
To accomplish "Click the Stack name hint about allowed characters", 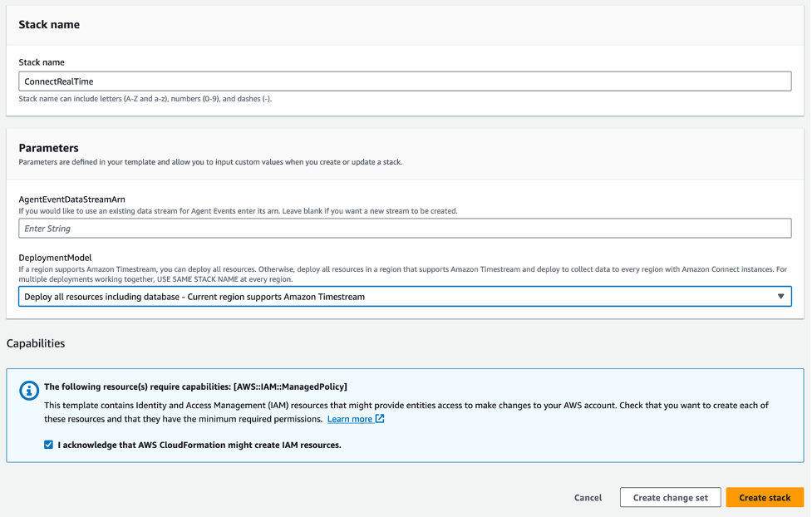I will tap(145, 98).
